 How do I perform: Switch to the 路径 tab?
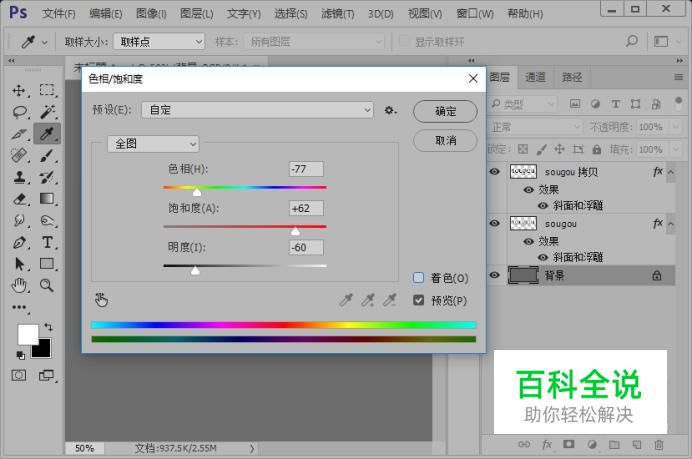[x=572, y=77]
